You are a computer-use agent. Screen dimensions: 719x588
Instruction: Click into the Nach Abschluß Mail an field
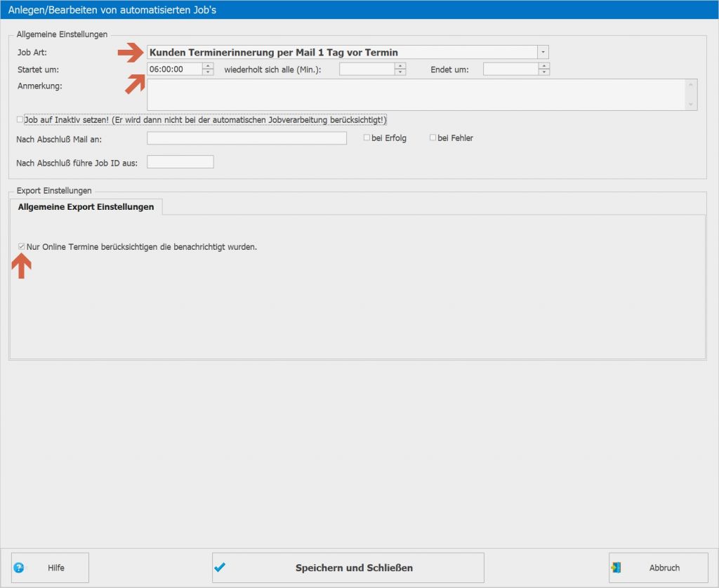[246, 138]
